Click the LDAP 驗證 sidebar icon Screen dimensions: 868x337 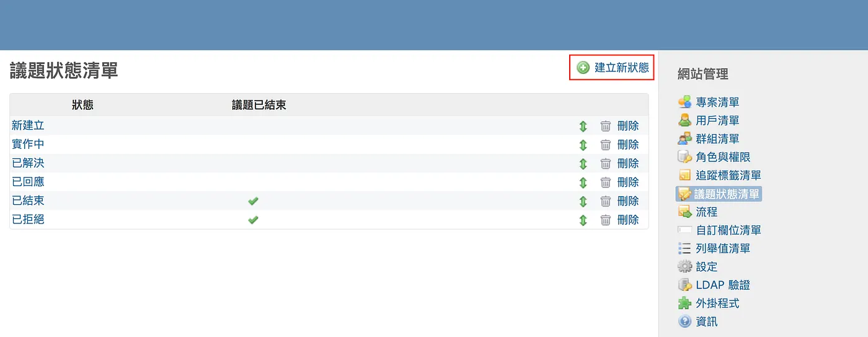[684, 285]
